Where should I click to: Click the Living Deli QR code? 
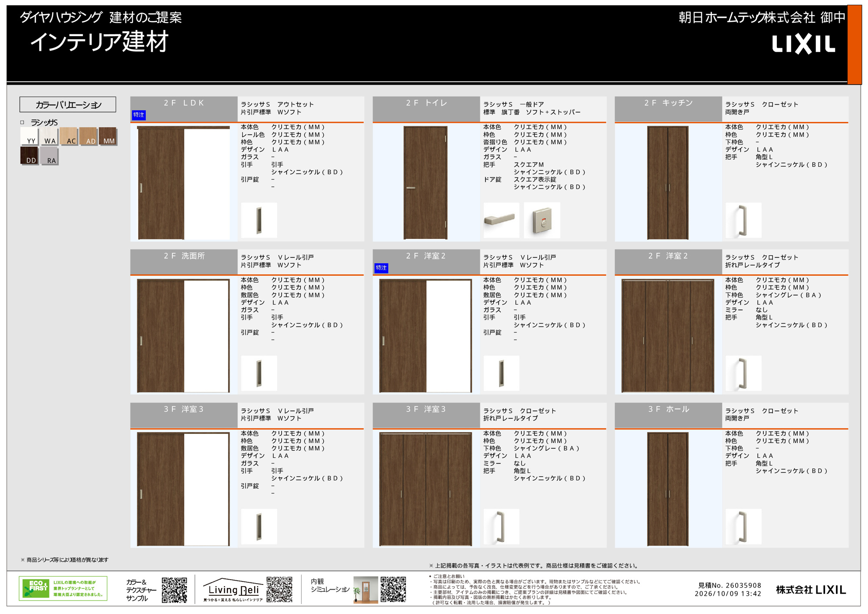[279, 589]
